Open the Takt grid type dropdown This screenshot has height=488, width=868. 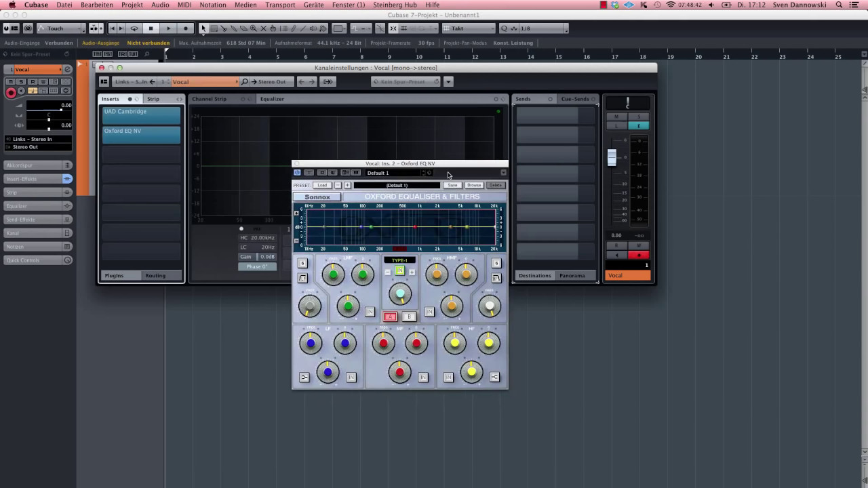(469, 28)
